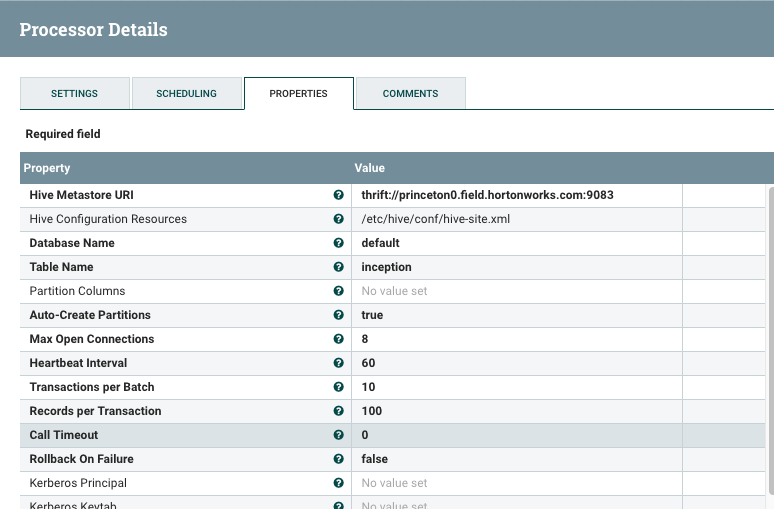This screenshot has height=516, width=774.
Task: Switch to the Settings tab
Action: coord(75,93)
